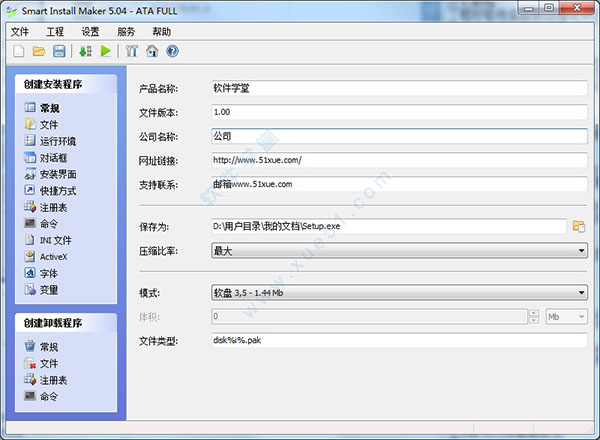This screenshot has height=440, width=600.
Task: Browse for the save location folder button
Action: pos(578,226)
